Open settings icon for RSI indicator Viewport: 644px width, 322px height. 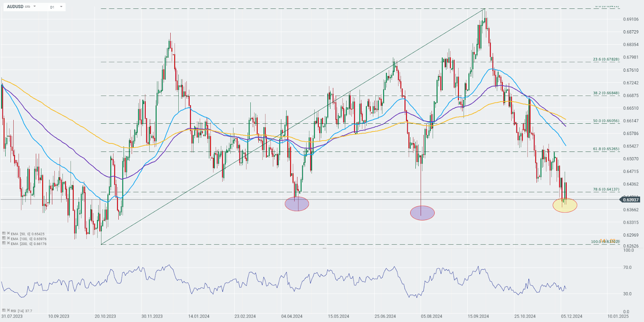pyautogui.click(x=4, y=310)
